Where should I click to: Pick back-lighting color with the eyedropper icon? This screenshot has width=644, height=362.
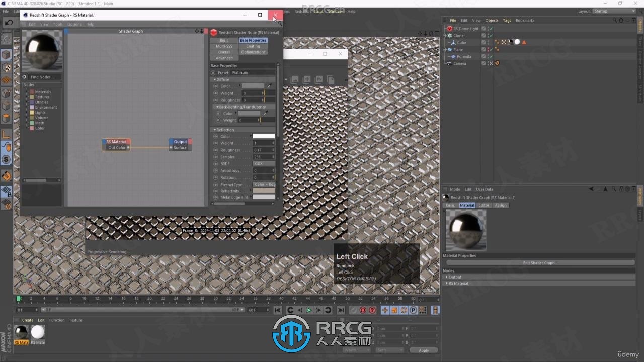point(265,113)
